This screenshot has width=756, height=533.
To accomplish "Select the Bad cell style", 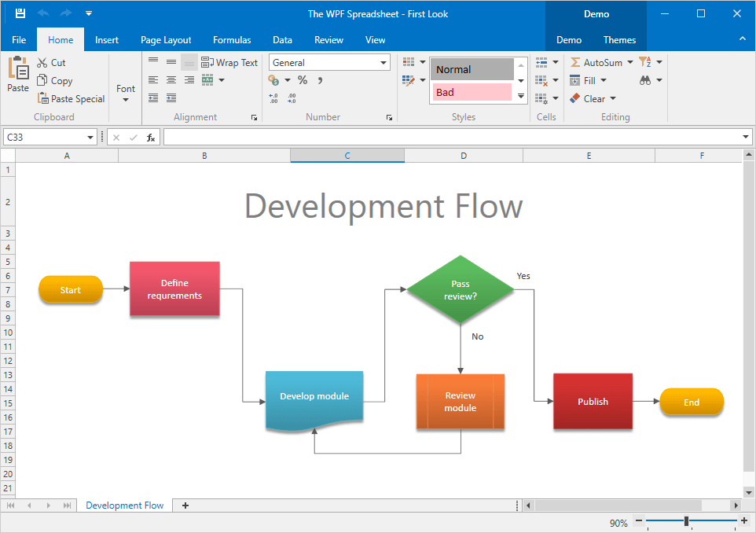I will (x=472, y=92).
